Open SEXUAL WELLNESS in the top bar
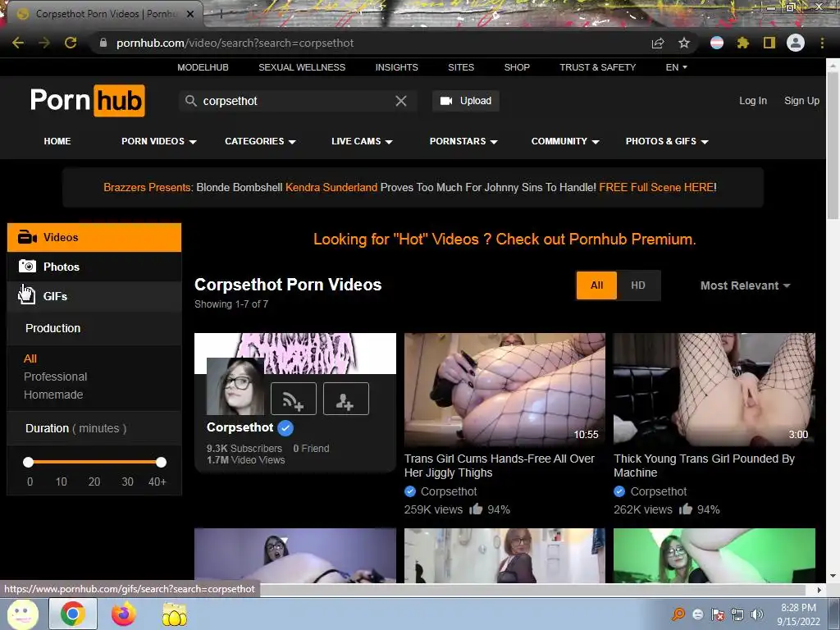 [x=302, y=67]
